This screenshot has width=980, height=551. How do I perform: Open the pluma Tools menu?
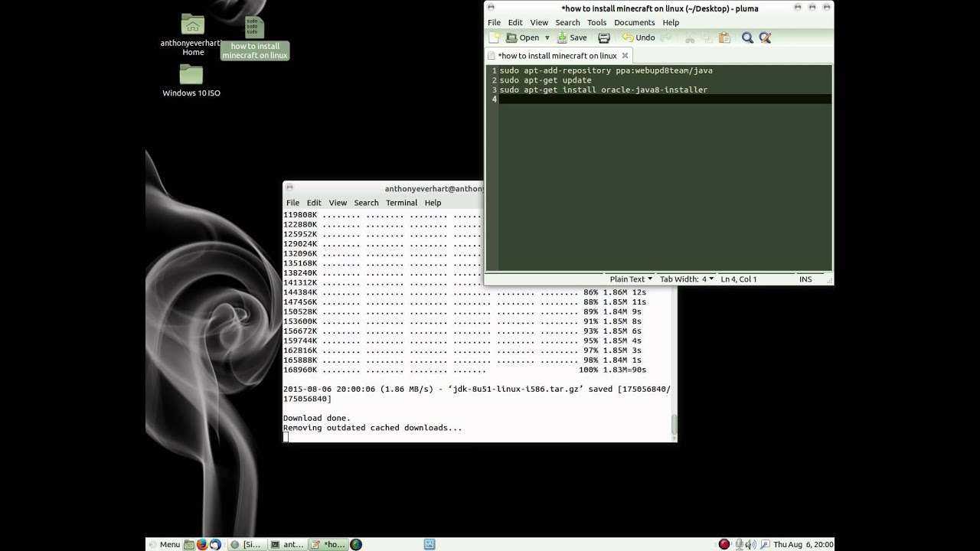(596, 22)
